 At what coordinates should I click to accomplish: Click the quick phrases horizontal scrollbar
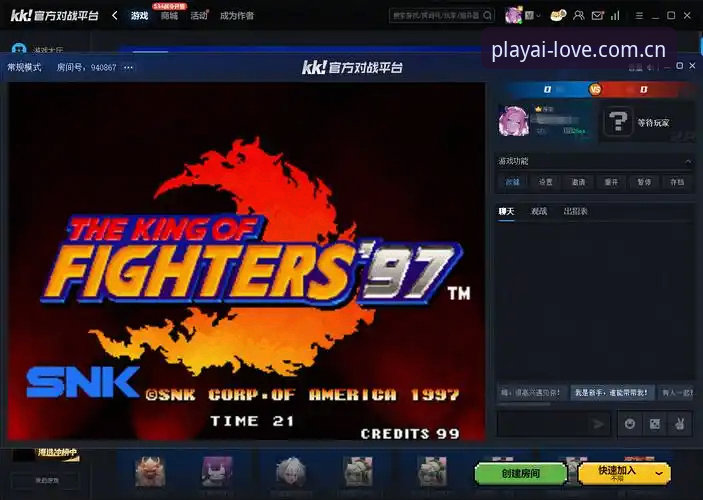(x=524, y=404)
